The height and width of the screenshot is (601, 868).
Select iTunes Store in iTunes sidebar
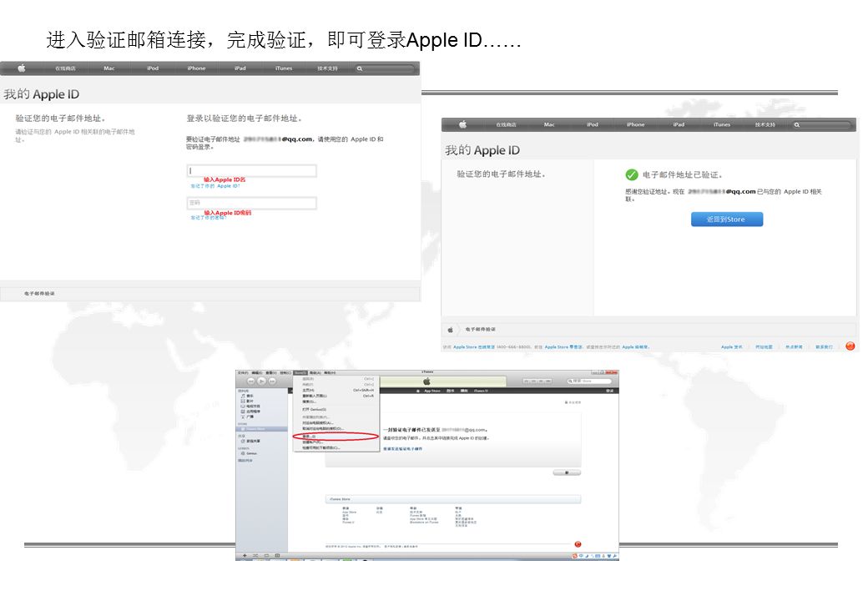pos(261,429)
